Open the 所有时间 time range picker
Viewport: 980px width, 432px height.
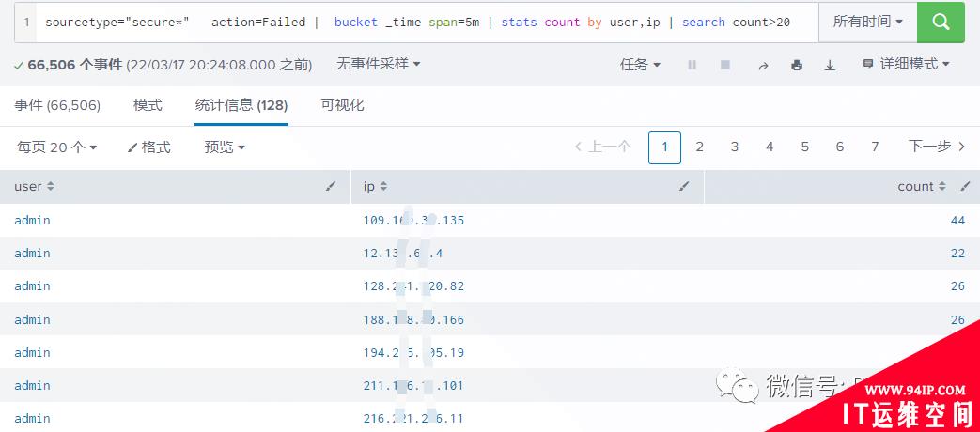867,23
